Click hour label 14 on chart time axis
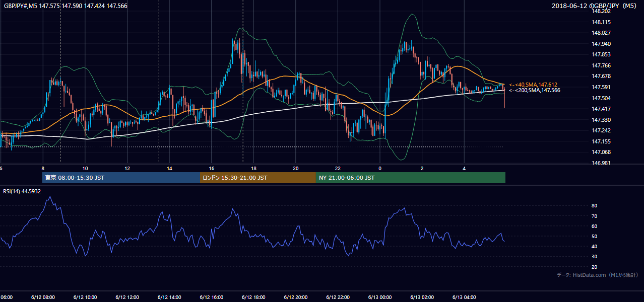 click(x=169, y=168)
